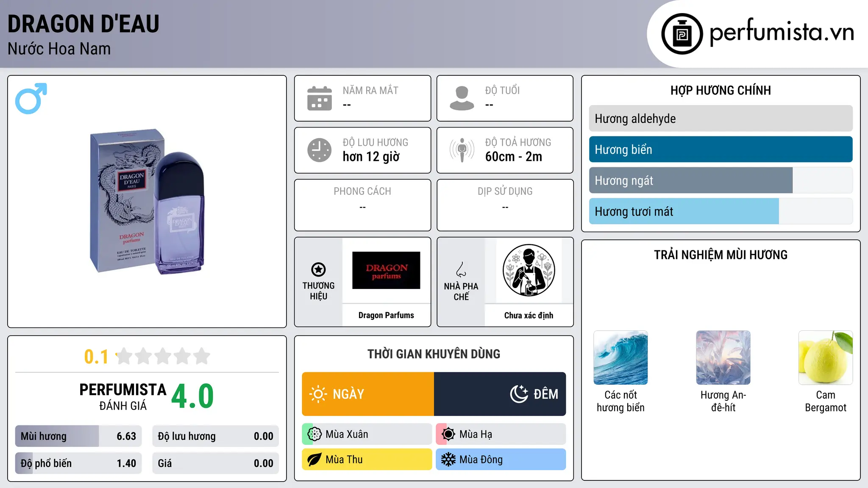
Task: Click the Nhà pha chế label
Action: (x=461, y=291)
